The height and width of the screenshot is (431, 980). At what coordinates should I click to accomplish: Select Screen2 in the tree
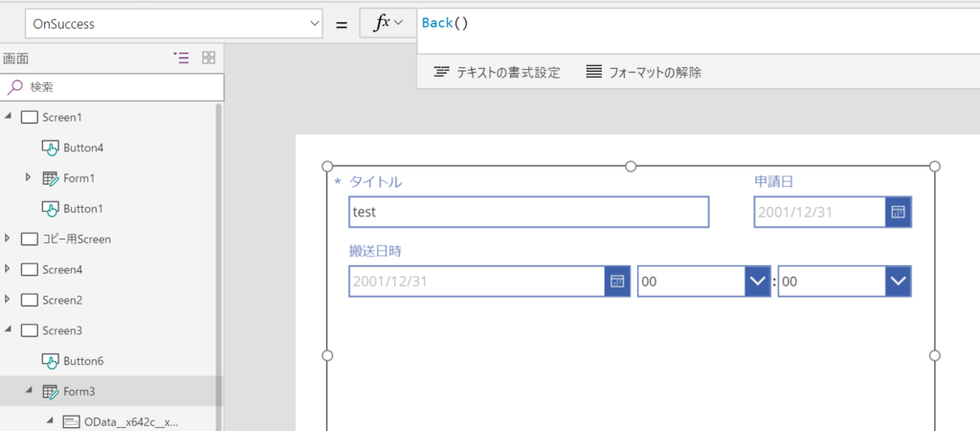(62, 300)
